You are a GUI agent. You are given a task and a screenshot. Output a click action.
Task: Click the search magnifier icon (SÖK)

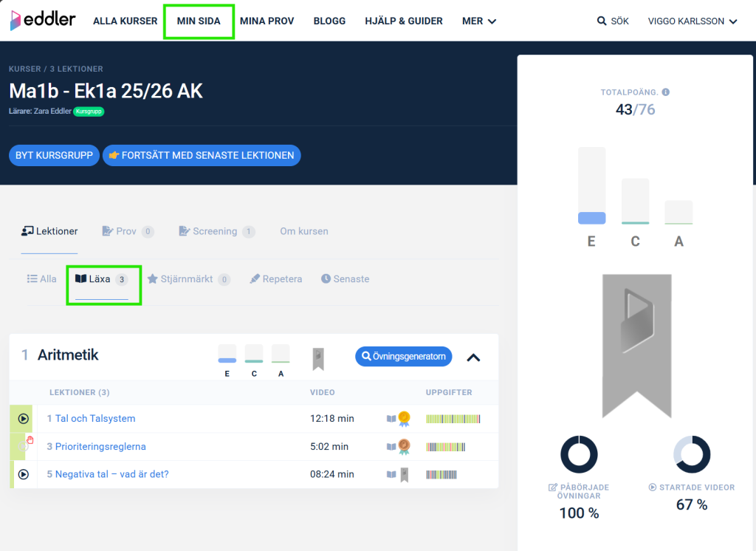pyautogui.click(x=602, y=21)
